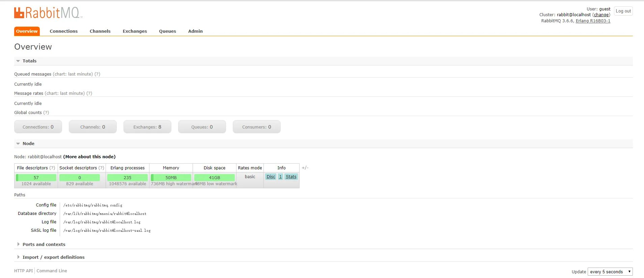Click the Disk space 41GB bar
Image resolution: width=644 pixels, height=278 pixels.
click(x=215, y=177)
